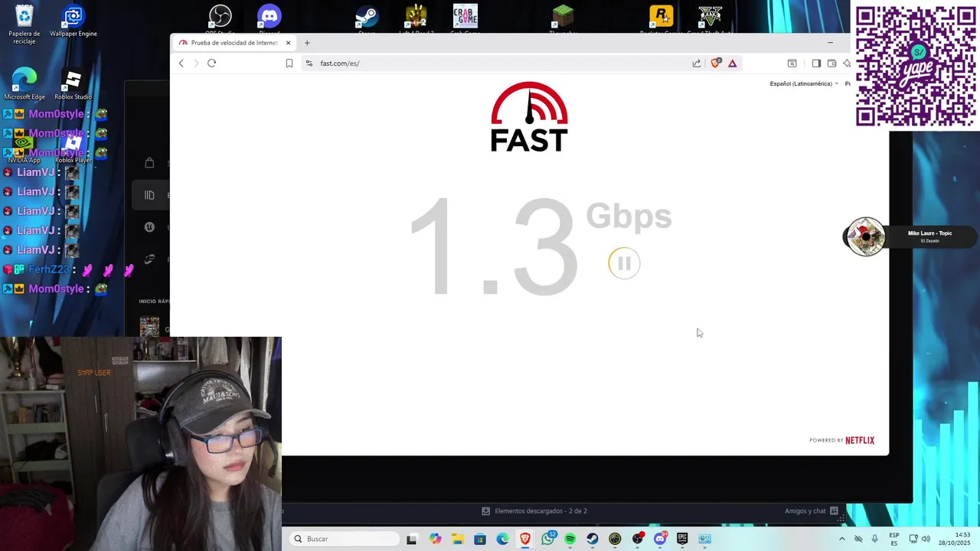The width and height of the screenshot is (980, 551).
Task: Open Elementos descargados in Steam window
Action: click(x=534, y=510)
